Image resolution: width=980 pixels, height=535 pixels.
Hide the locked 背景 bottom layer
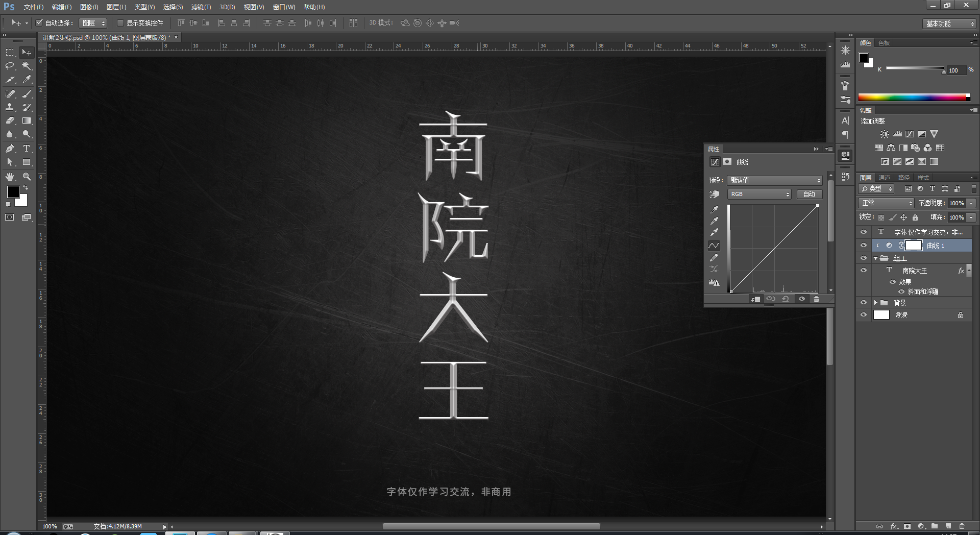[864, 315]
